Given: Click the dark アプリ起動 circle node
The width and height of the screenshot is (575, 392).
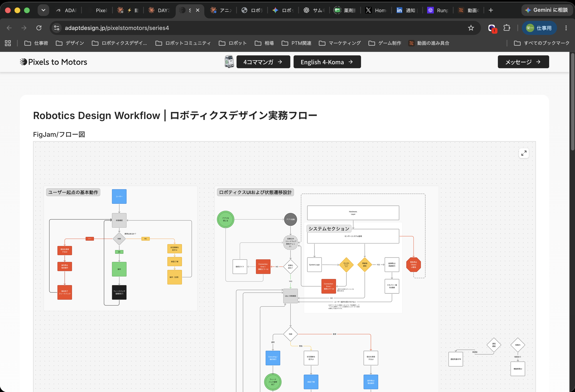Looking at the screenshot, I should pos(290,220).
